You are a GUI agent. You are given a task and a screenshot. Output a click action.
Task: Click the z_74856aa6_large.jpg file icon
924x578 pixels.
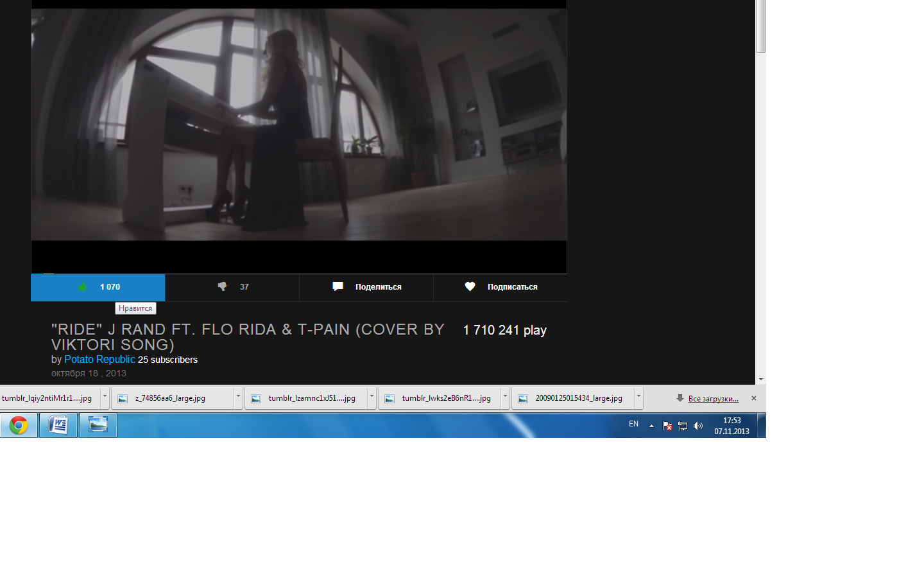pyautogui.click(x=123, y=399)
